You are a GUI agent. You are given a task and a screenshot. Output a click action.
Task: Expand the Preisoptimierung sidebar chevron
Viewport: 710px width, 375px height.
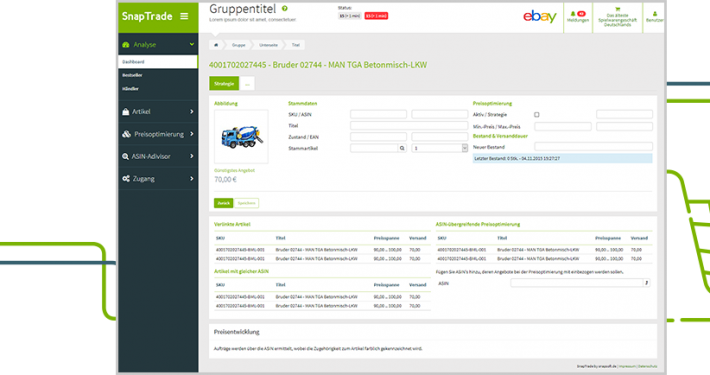coord(192,134)
